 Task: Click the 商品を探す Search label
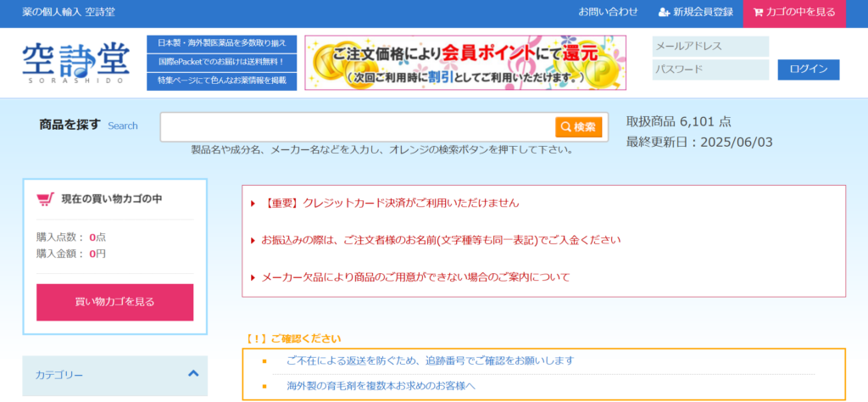click(x=88, y=126)
